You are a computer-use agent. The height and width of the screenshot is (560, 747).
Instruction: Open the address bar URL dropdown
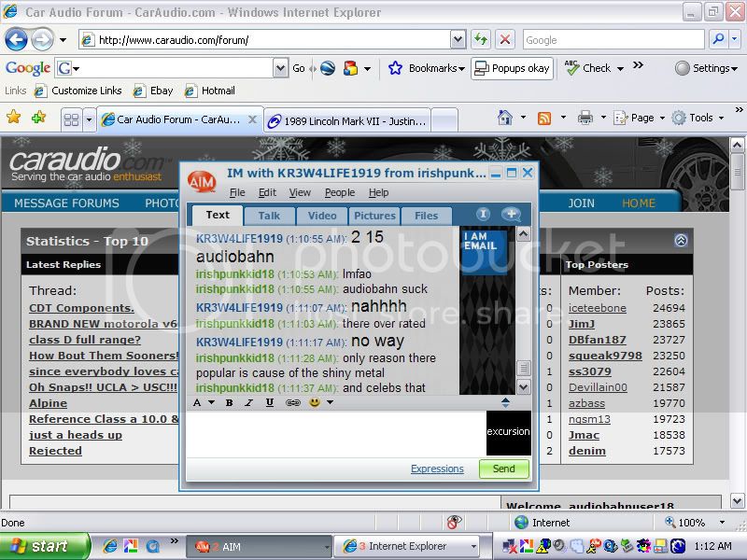pyautogui.click(x=458, y=39)
